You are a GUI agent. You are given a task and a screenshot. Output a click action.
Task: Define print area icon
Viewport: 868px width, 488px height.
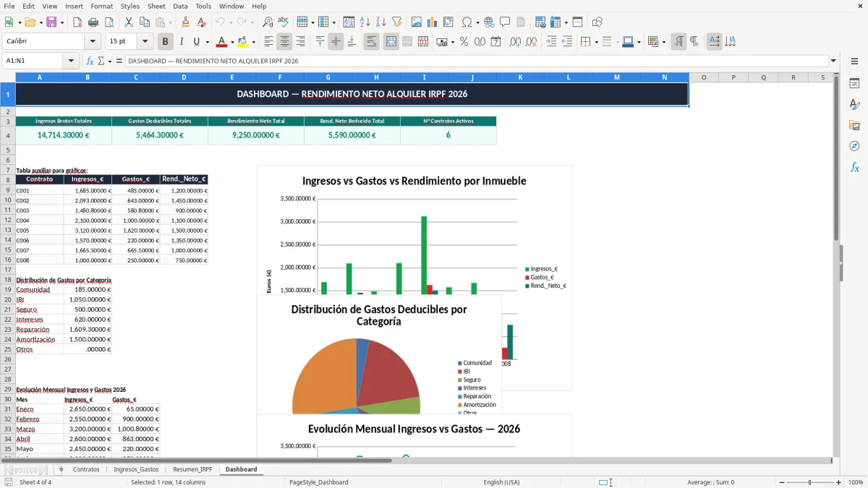[x=540, y=22]
